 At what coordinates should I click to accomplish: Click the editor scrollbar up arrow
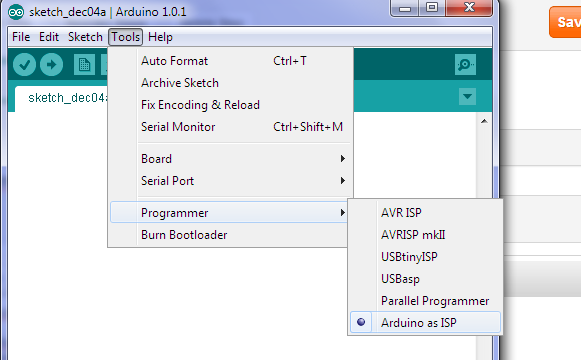(x=484, y=121)
